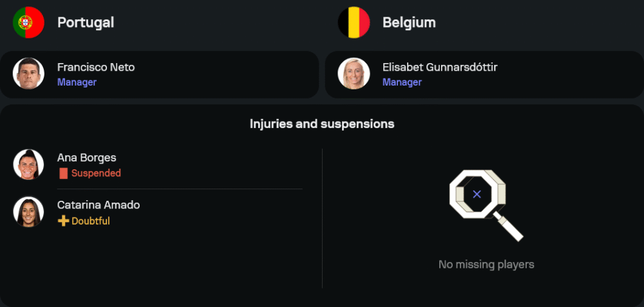Click the Suspended status label
Image resolution: width=644 pixels, height=307 pixels.
(96, 173)
